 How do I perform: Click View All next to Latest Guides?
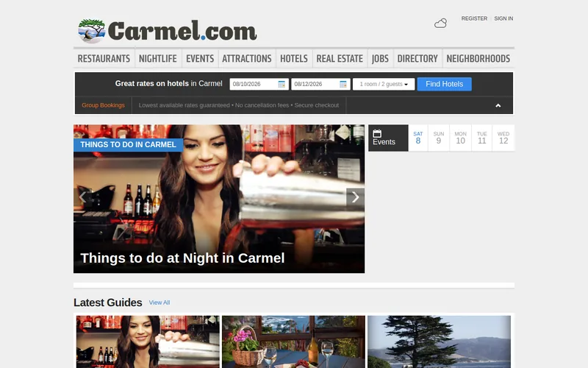(159, 302)
